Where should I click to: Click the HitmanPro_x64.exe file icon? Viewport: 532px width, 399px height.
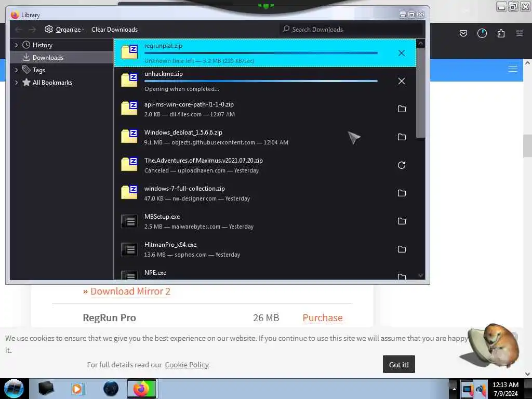(x=129, y=249)
